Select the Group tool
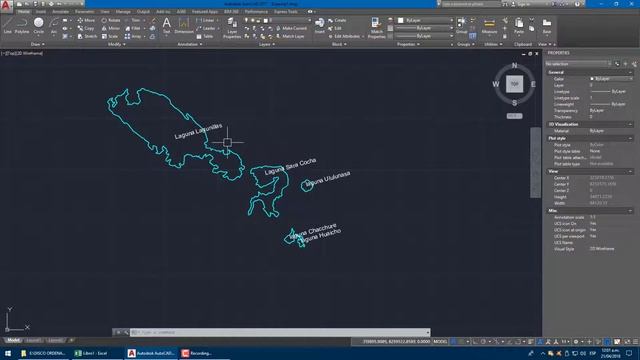The image size is (640, 360). point(462,25)
